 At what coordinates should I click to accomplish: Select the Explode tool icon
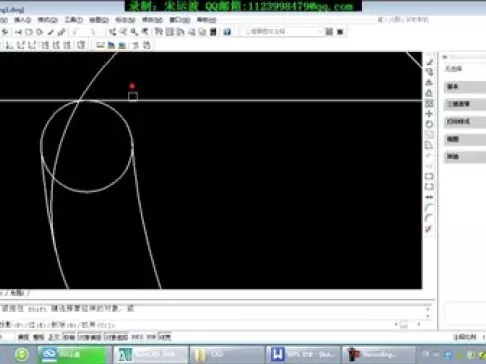coord(429,229)
